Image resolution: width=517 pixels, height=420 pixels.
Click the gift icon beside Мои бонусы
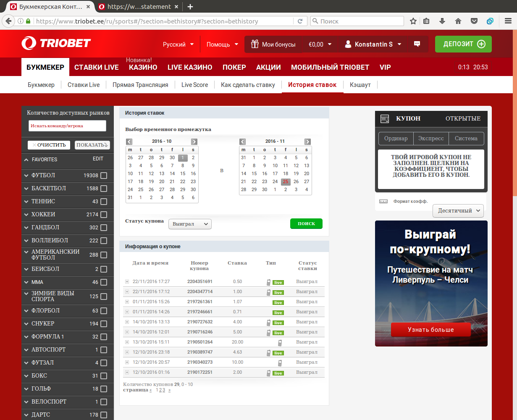point(255,44)
